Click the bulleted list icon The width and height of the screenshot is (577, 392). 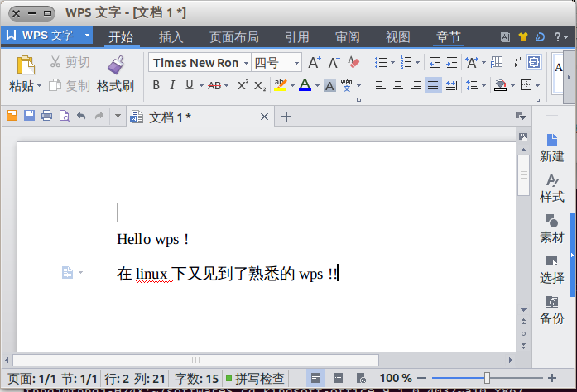[x=381, y=63]
